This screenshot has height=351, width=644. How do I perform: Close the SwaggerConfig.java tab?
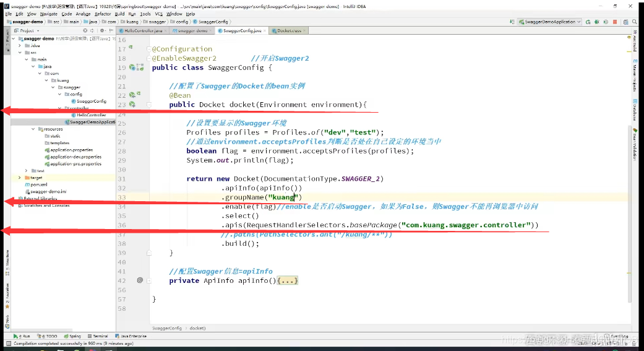point(265,31)
